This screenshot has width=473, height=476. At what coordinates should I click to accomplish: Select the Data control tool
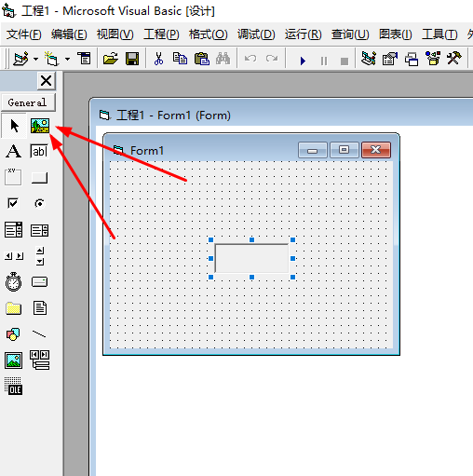(x=40, y=360)
